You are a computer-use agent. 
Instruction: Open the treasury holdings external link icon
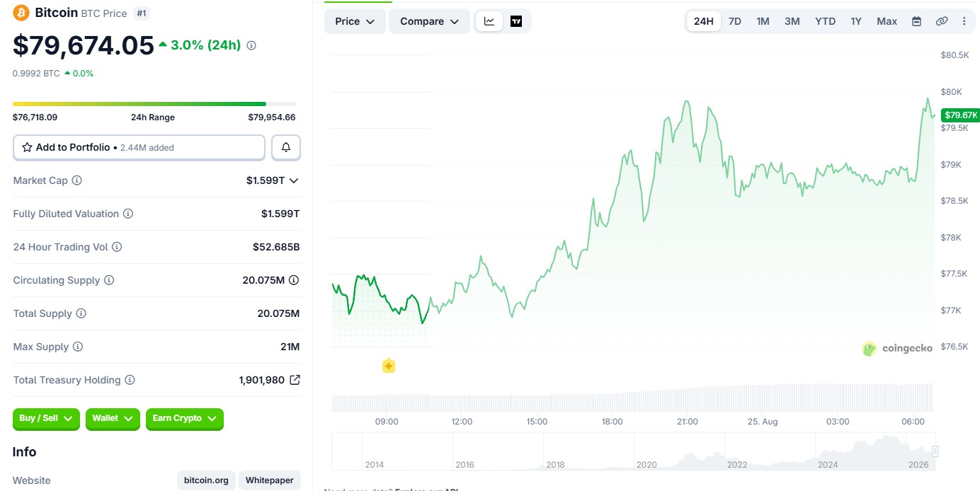point(295,380)
